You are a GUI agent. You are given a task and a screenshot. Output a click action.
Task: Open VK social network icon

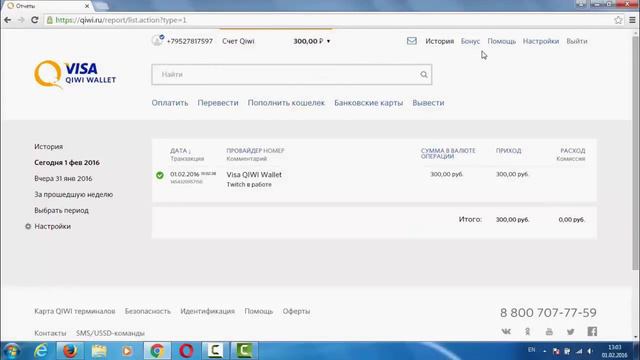click(506, 331)
